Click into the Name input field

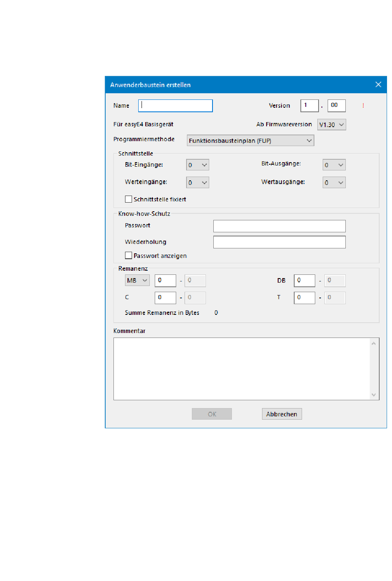[175, 106]
